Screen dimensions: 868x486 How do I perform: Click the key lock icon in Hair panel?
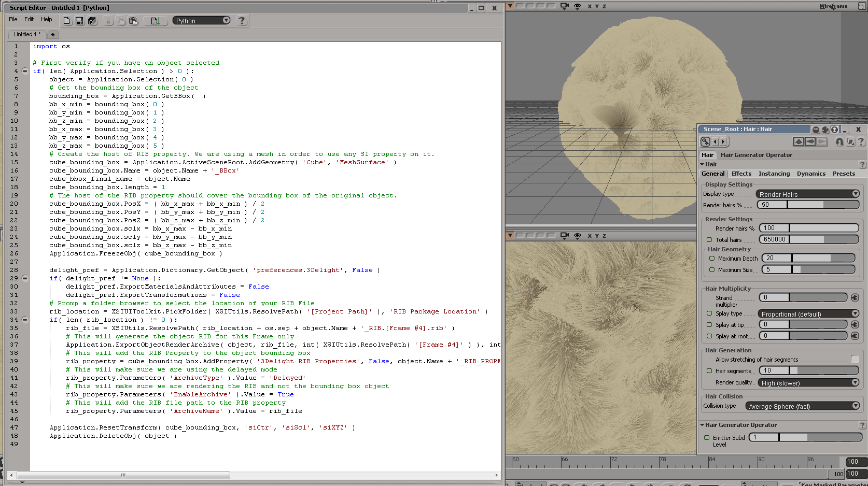tap(705, 141)
